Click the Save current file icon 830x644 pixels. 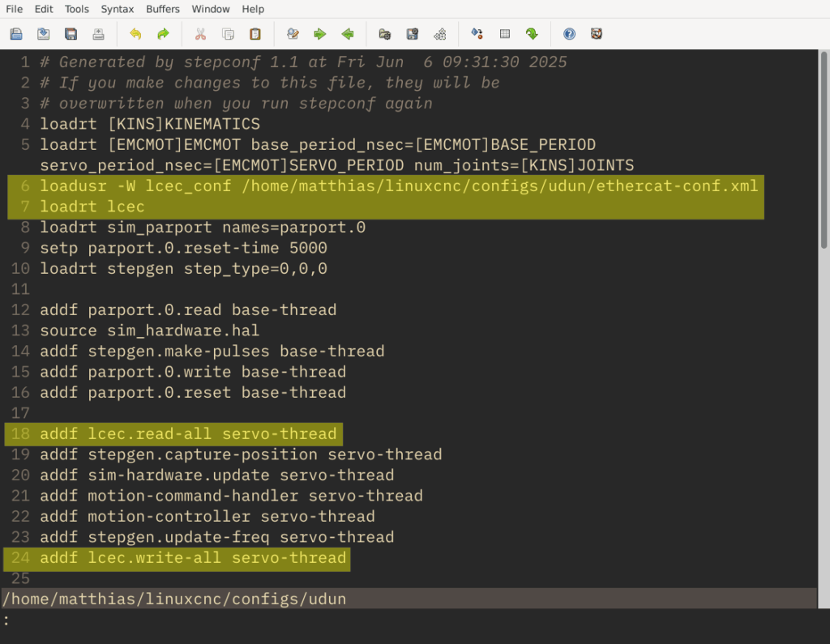(44, 34)
